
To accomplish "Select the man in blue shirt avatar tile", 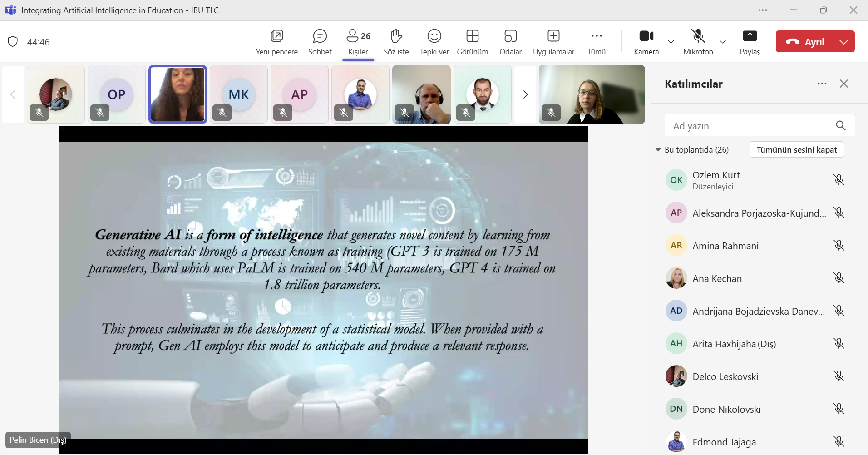I will [x=360, y=94].
